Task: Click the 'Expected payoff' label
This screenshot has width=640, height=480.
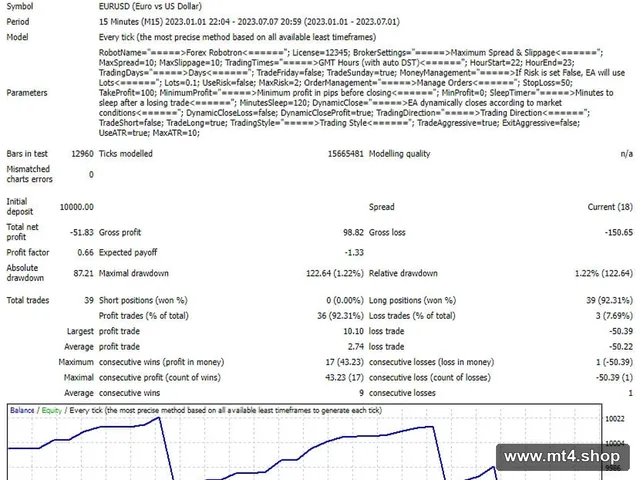Action: 128,253
